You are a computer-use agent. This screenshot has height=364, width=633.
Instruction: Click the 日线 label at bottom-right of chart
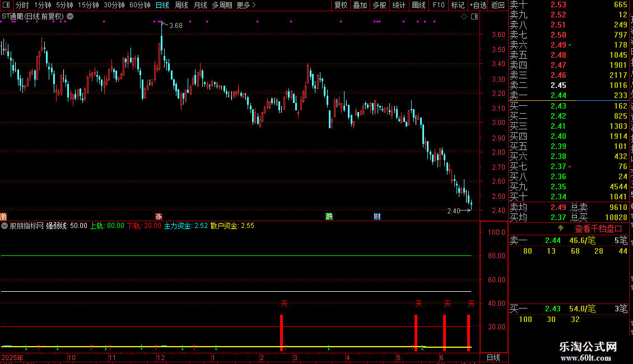pos(494,357)
